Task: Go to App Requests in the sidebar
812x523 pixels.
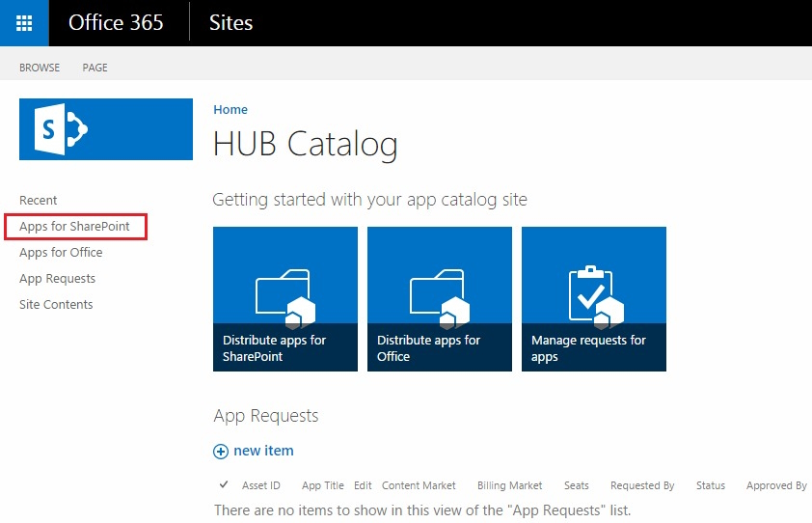Action: coord(58,279)
